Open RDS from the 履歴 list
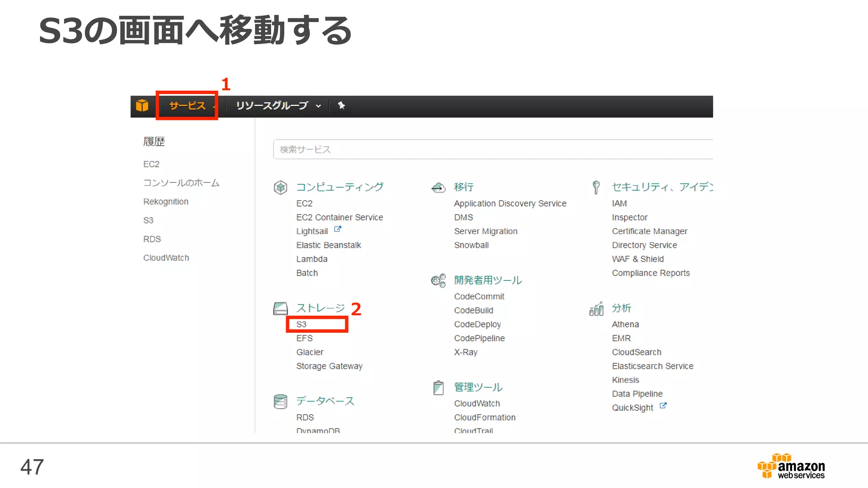The image size is (868, 488). (x=152, y=239)
